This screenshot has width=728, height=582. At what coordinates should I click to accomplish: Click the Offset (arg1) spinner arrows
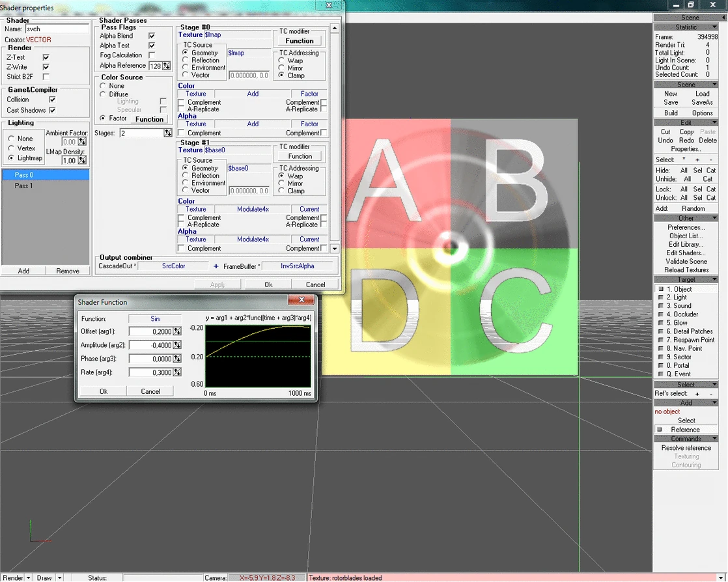pyautogui.click(x=177, y=331)
